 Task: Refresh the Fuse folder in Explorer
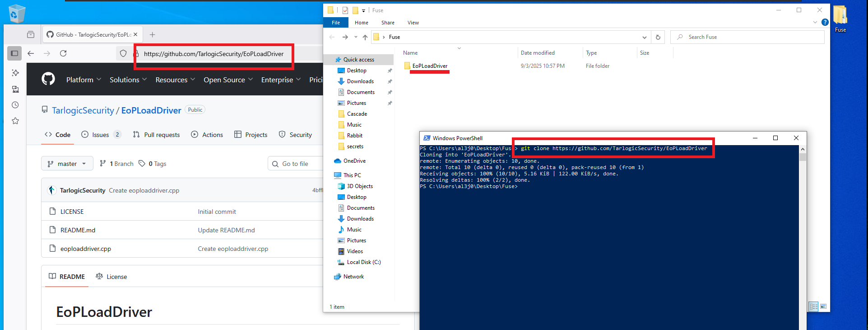point(658,37)
